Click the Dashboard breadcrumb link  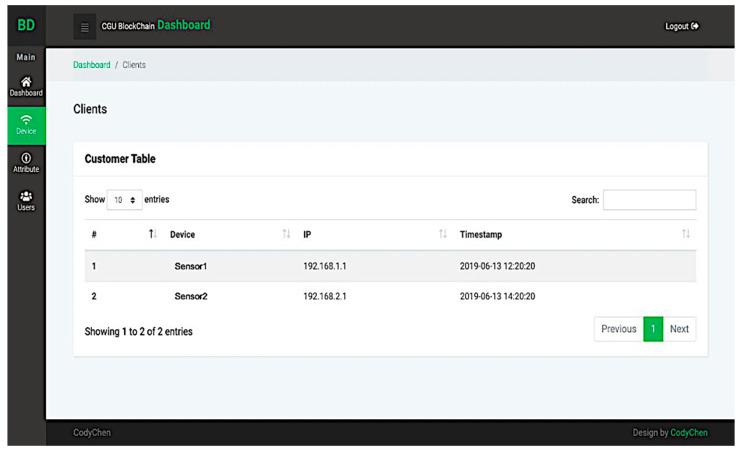click(91, 65)
